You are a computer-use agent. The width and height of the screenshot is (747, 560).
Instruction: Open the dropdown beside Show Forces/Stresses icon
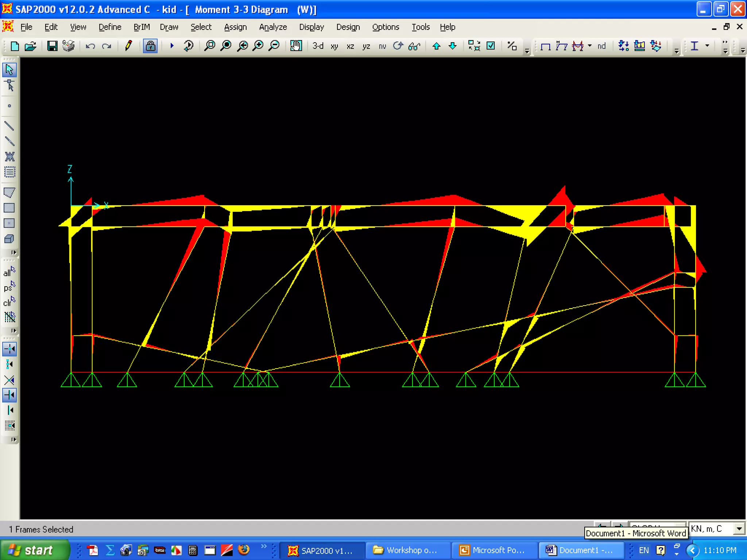coord(590,46)
